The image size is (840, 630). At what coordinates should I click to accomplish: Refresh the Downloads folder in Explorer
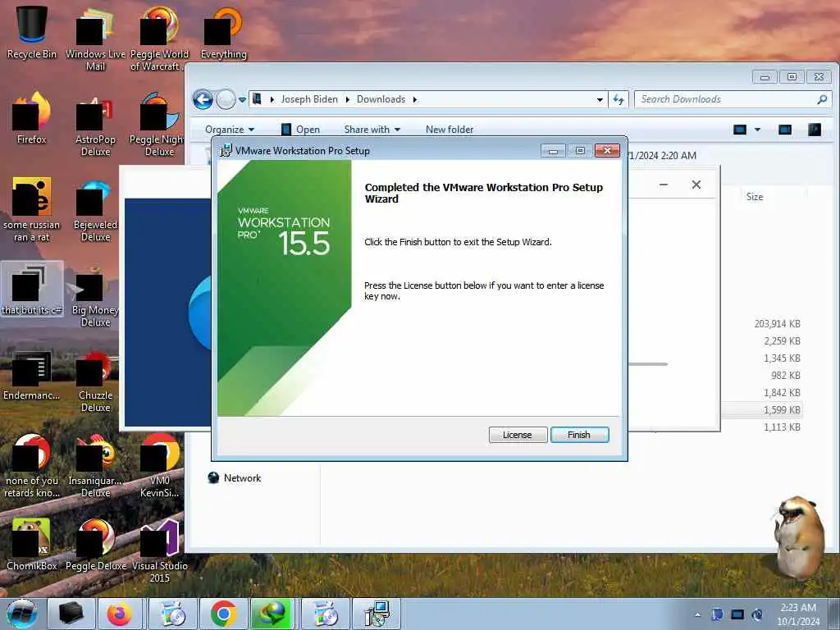click(x=619, y=99)
